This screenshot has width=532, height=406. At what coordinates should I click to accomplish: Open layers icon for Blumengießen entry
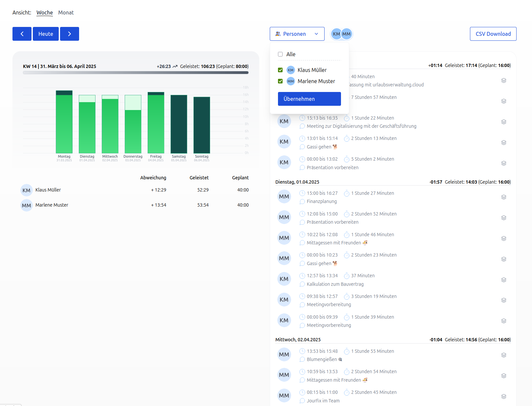tap(504, 355)
